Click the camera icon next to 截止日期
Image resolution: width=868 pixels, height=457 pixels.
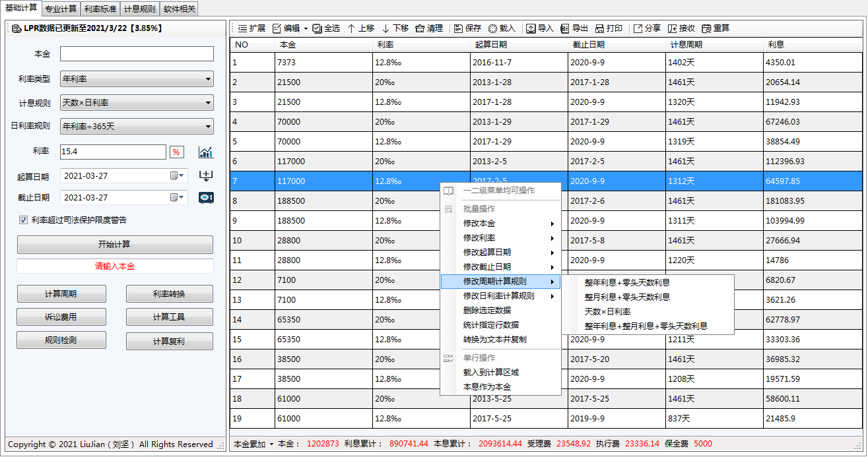point(206,198)
